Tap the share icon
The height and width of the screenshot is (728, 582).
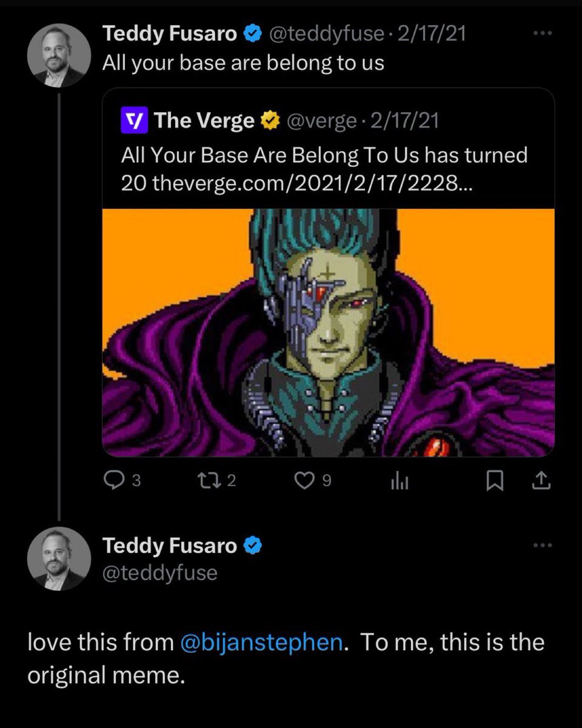coord(541,481)
